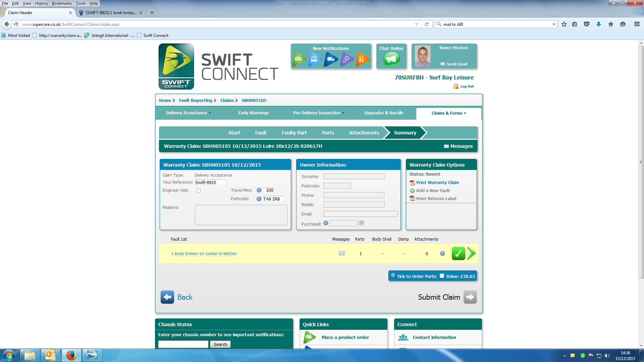The height and width of the screenshot is (362, 644).
Task: Open the fault message envelope icon
Action: click(x=342, y=253)
